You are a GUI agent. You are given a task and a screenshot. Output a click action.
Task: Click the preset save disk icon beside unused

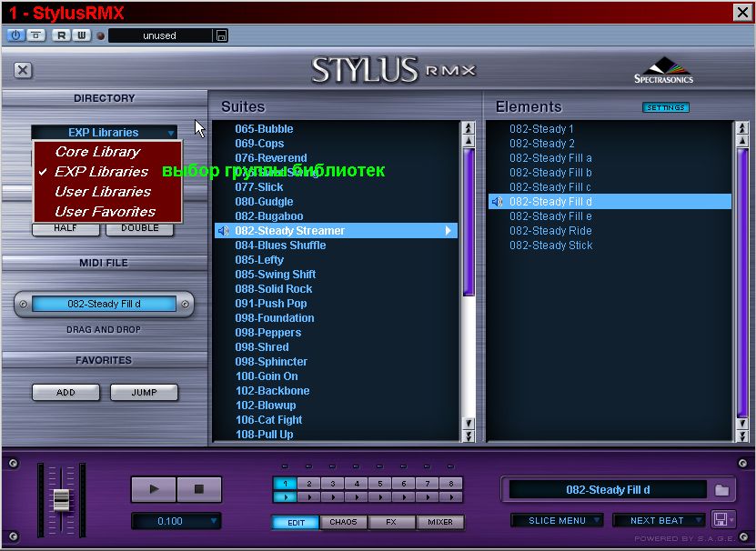tap(221, 35)
